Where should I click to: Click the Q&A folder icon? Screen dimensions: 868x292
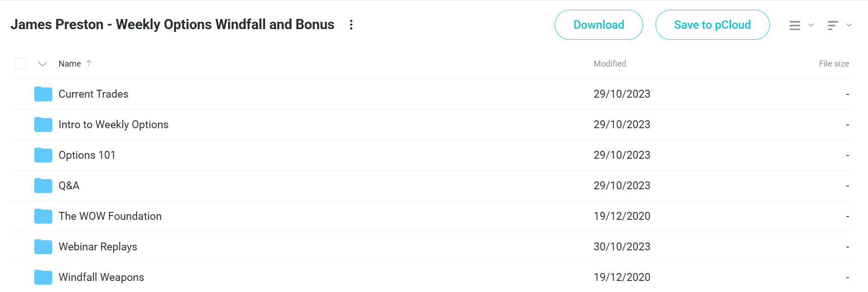coord(43,186)
